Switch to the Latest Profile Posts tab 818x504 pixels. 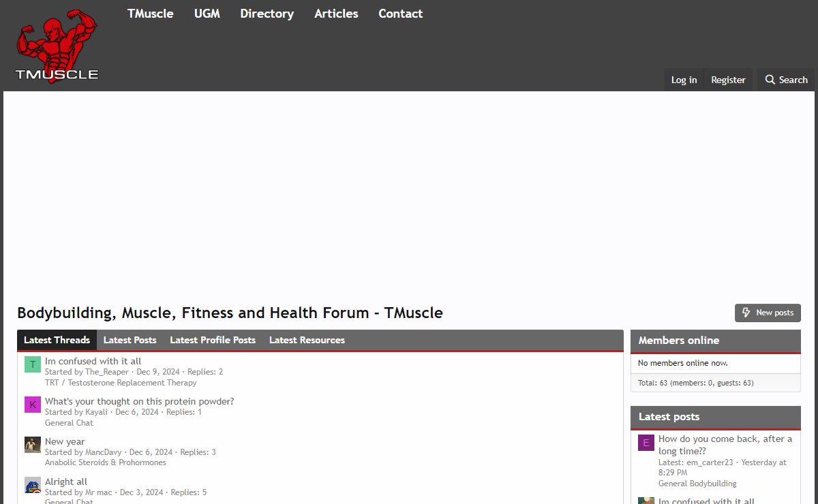[213, 340]
